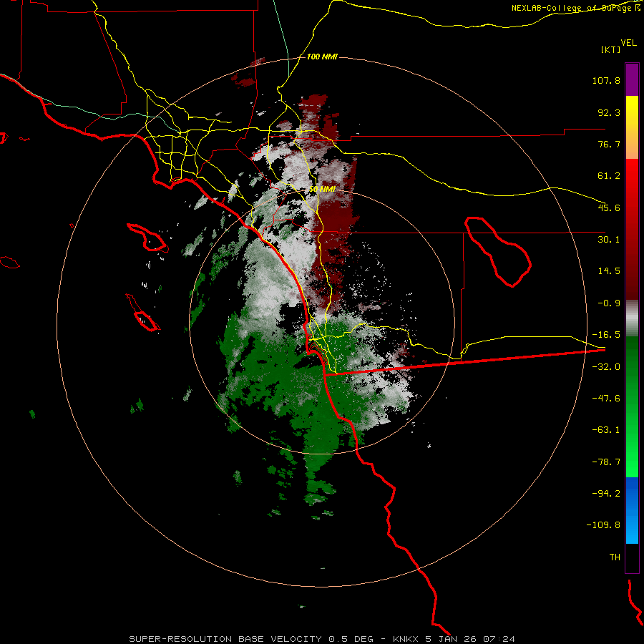
Task: Select the 61.2 legend value
Action: pos(609,176)
